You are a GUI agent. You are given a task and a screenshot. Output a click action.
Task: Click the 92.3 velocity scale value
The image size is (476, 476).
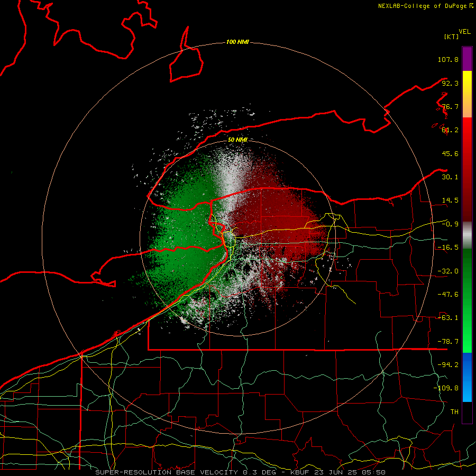click(x=450, y=83)
